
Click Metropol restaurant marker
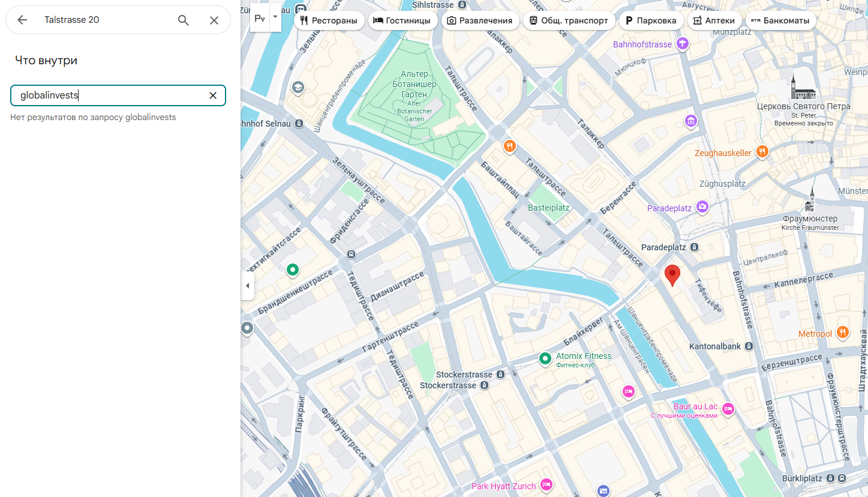(842, 332)
